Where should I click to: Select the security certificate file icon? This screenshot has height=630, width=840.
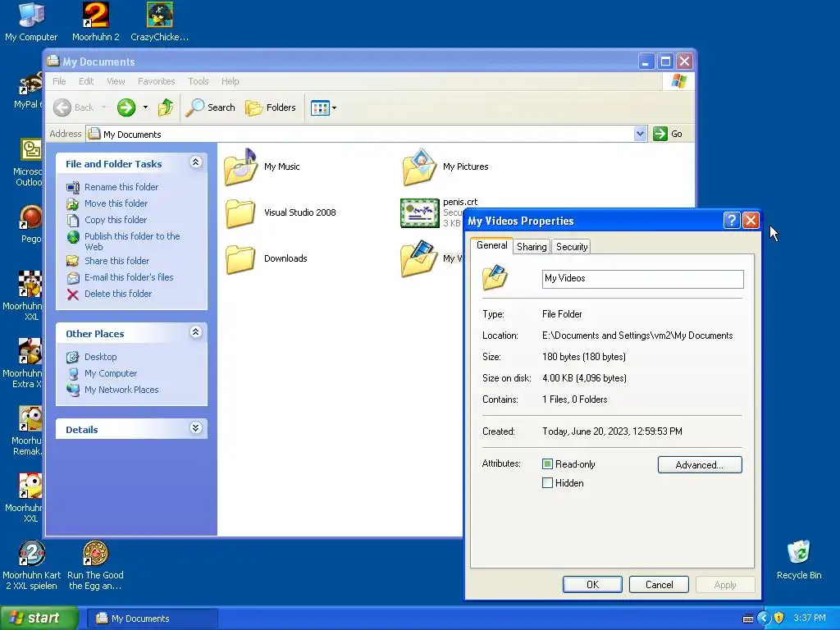(420, 213)
